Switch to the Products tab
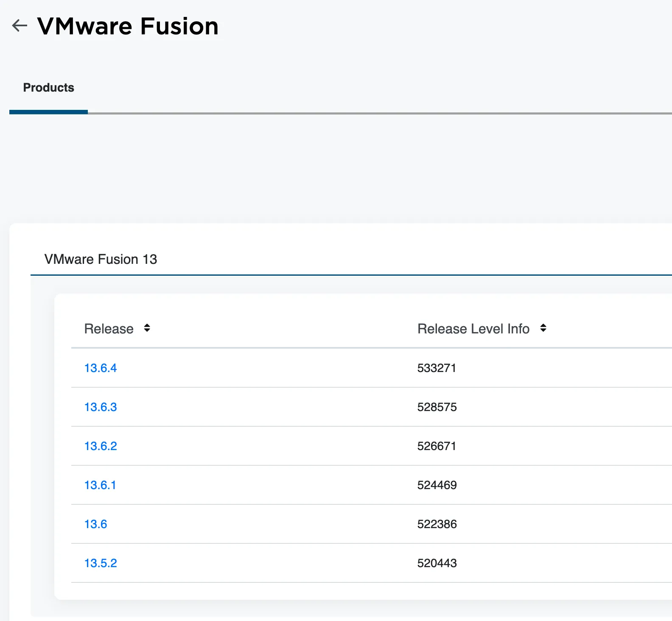 [x=48, y=87]
